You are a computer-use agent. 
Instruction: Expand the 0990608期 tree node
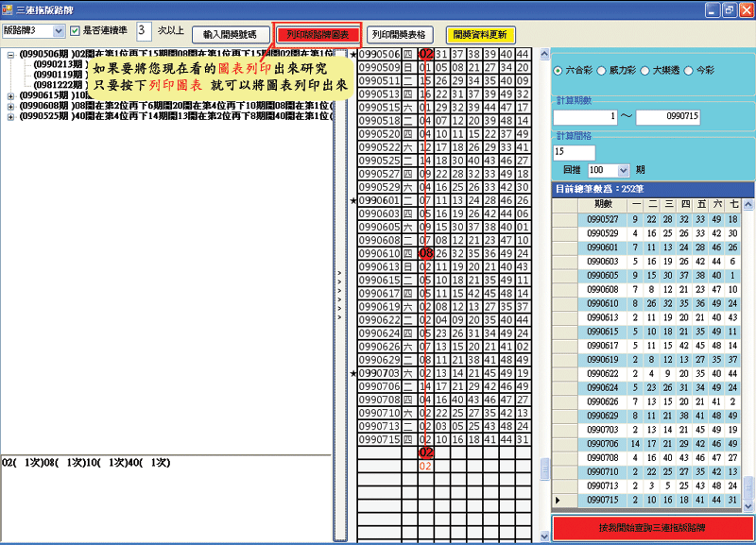(10, 106)
